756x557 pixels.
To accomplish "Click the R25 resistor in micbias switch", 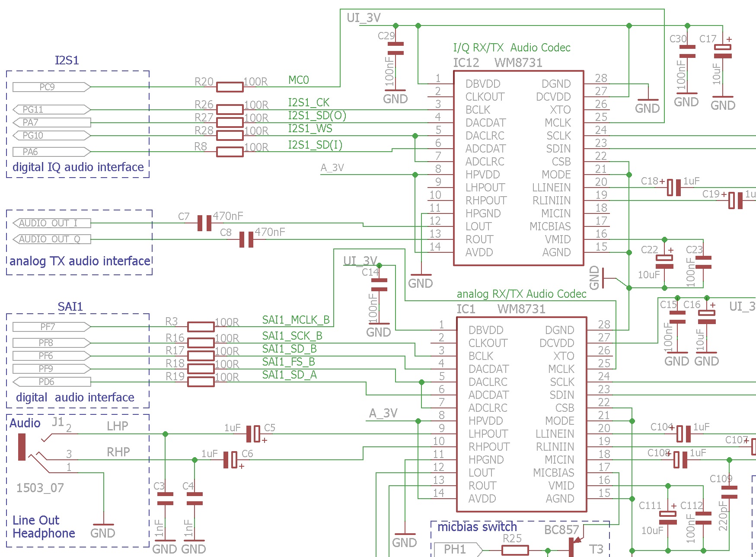I will pos(515,551).
